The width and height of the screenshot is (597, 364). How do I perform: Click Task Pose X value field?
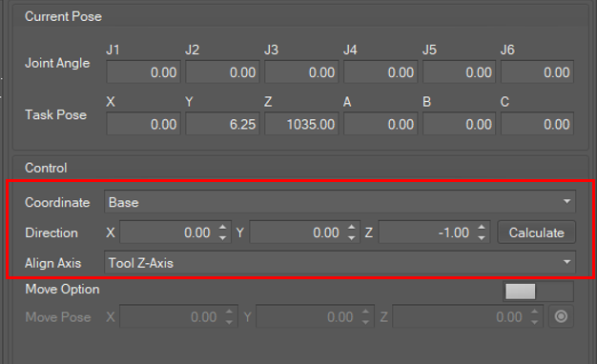144,124
